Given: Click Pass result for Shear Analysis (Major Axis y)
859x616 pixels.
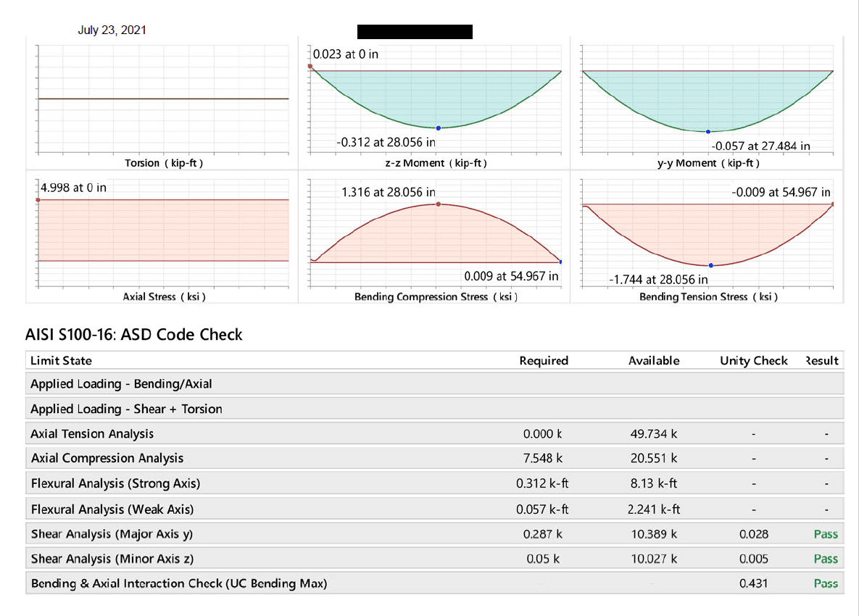Looking at the screenshot, I should (825, 534).
